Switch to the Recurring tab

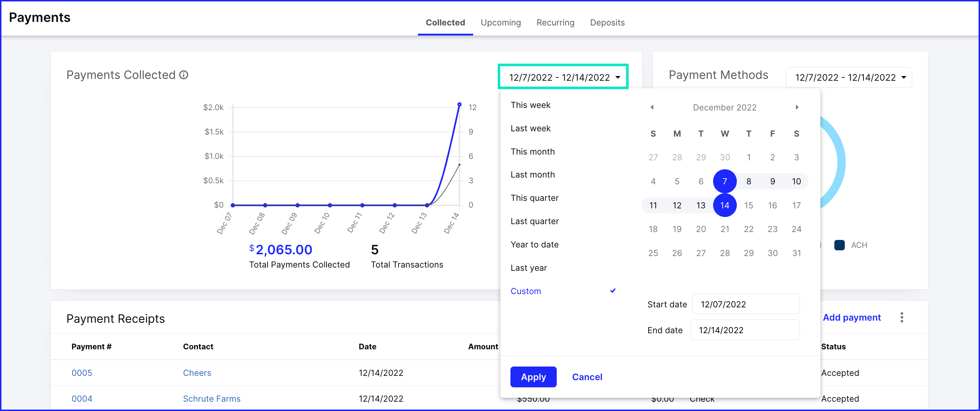[555, 23]
